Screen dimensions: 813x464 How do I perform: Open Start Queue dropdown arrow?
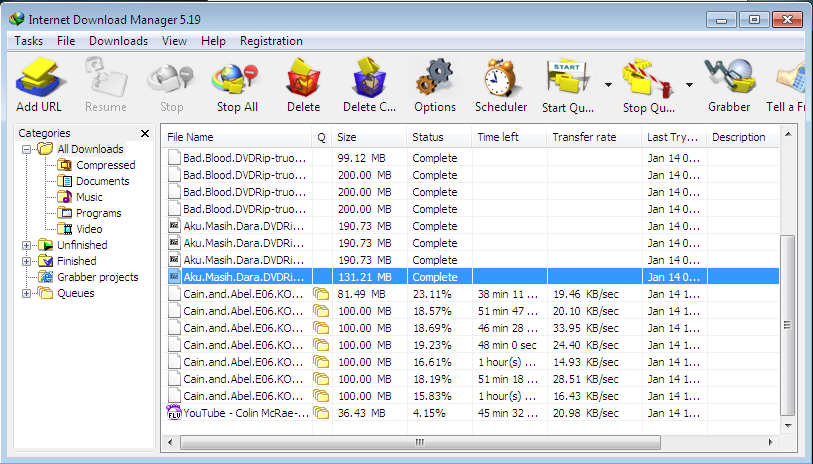[x=608, y=85]
